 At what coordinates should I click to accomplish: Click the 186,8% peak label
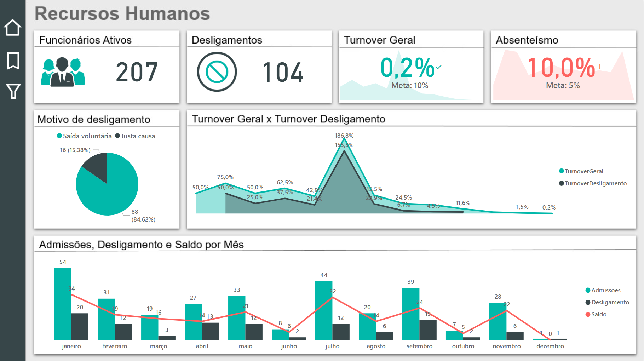tap(344, 136)
